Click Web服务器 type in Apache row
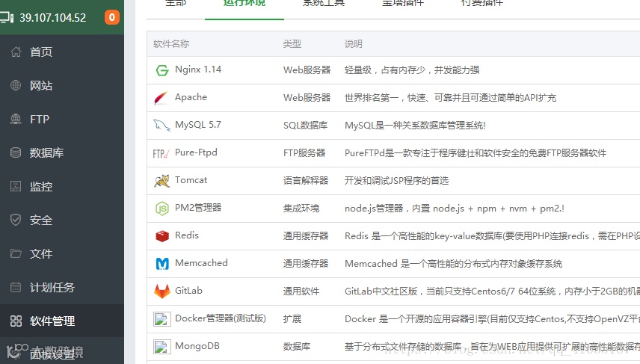This screenshot has height=364, width=640. pyautogui.click(x=307, y=97)
